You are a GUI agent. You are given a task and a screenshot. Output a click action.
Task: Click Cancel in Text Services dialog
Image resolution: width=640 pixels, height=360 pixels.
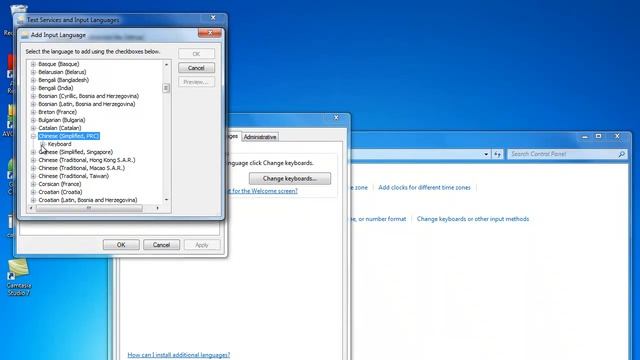point(161,245)
